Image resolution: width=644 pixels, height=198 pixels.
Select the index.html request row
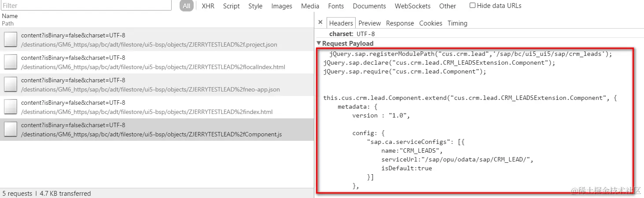coord(157,107)
